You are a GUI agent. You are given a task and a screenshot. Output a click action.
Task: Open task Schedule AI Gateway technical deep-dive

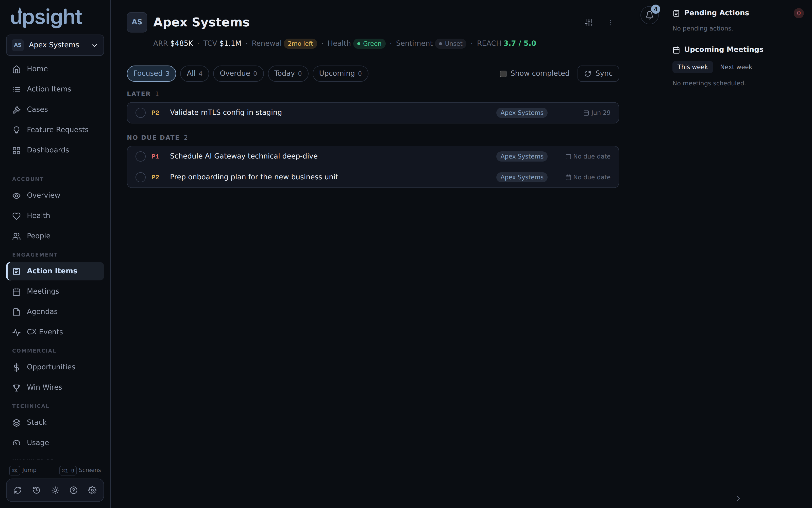coord(244,156)
